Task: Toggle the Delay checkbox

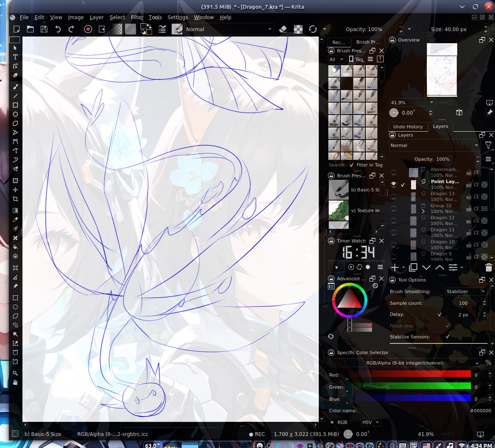Action: (x=439, y=314)
